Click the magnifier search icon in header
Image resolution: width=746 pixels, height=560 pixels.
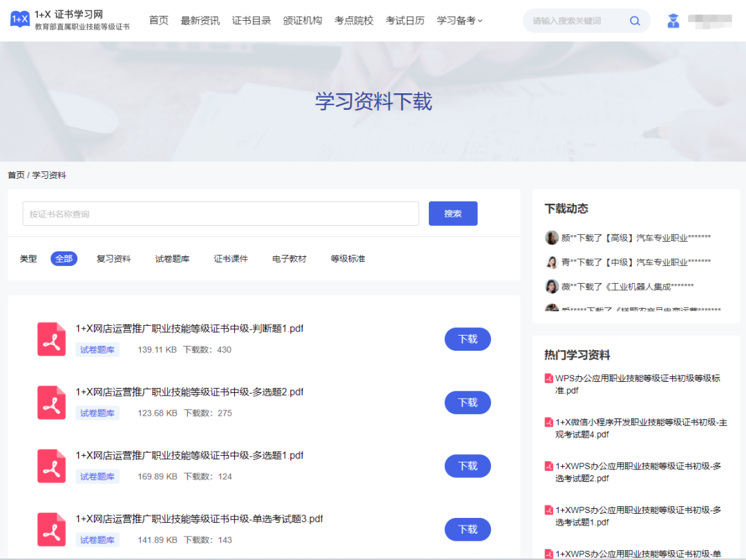pos(635,21)
